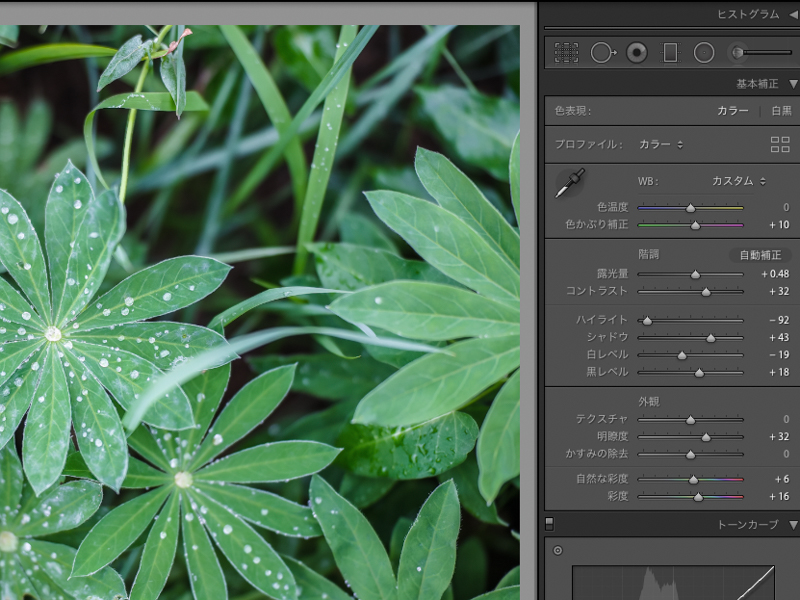Image resolution: width=800 pixels, height=600 pixels.
Task: Open the profile browser grid icon
Action: [x=780, y=144]
